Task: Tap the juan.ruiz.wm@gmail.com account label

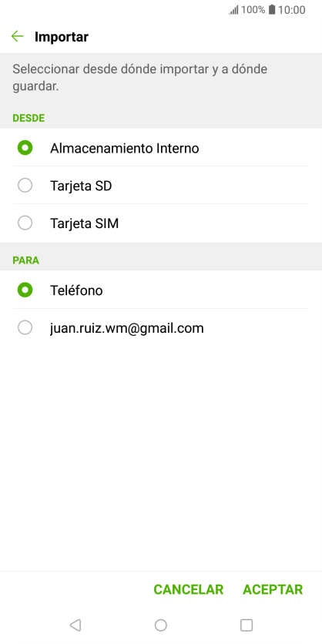Action: coord(127,328)
